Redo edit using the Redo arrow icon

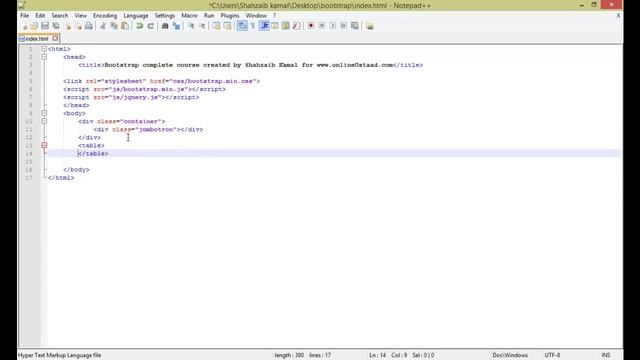(151, 26)
